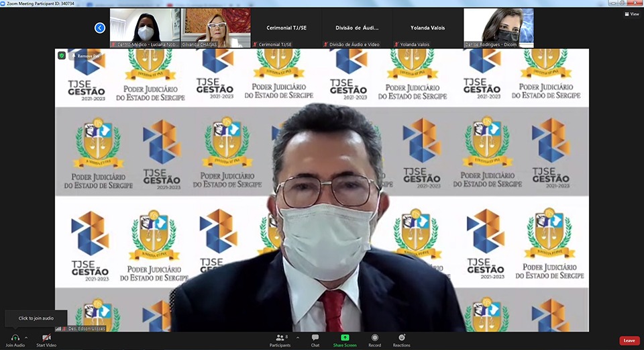Select the Yolanda Valois participant tile
644x350 pixels.
pyautogui.click(x=427, y=28)
